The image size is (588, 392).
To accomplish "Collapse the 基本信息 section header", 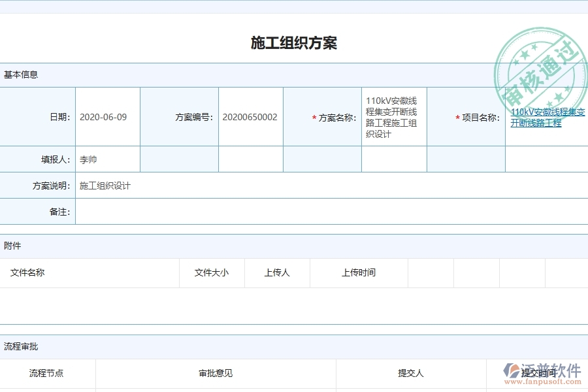I will pyautogui.click(x=20, y=74).
